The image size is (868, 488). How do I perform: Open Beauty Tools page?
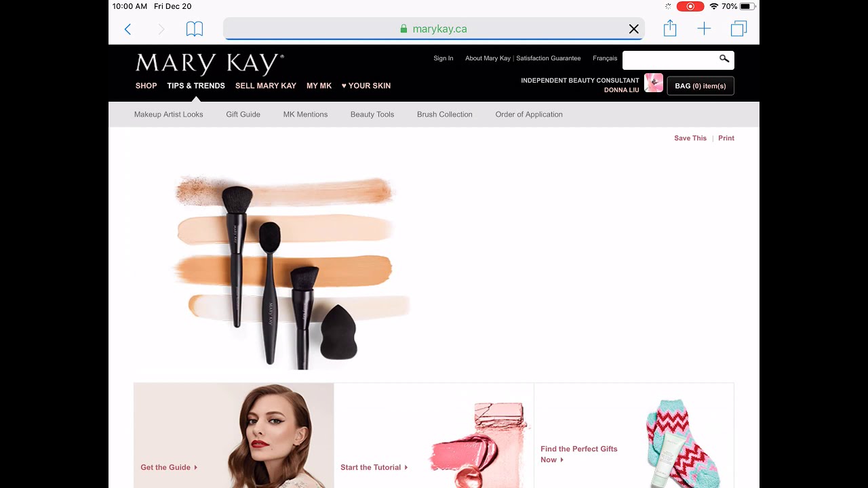(372, 114)
